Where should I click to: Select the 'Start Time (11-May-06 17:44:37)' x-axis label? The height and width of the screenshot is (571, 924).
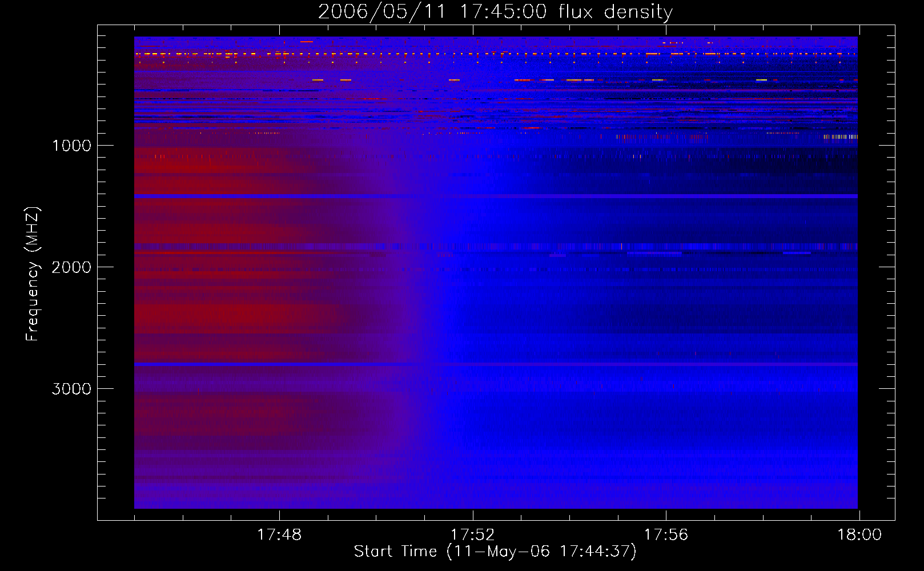(x=495, y=552)
